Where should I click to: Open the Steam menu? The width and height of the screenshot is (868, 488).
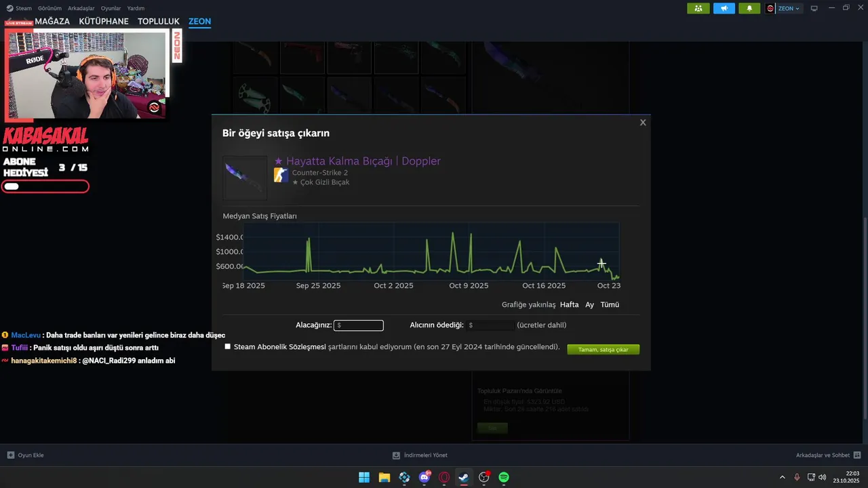click(x=19, y=8)
